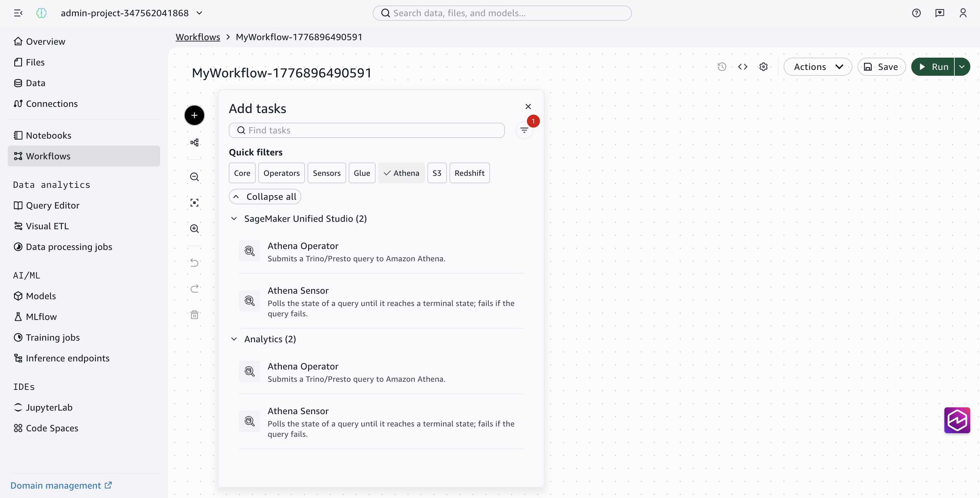The width and height of the screenshot is (980, 498).
Task: Select Workflows in the sidebar
Action: (x=84, y=156)
